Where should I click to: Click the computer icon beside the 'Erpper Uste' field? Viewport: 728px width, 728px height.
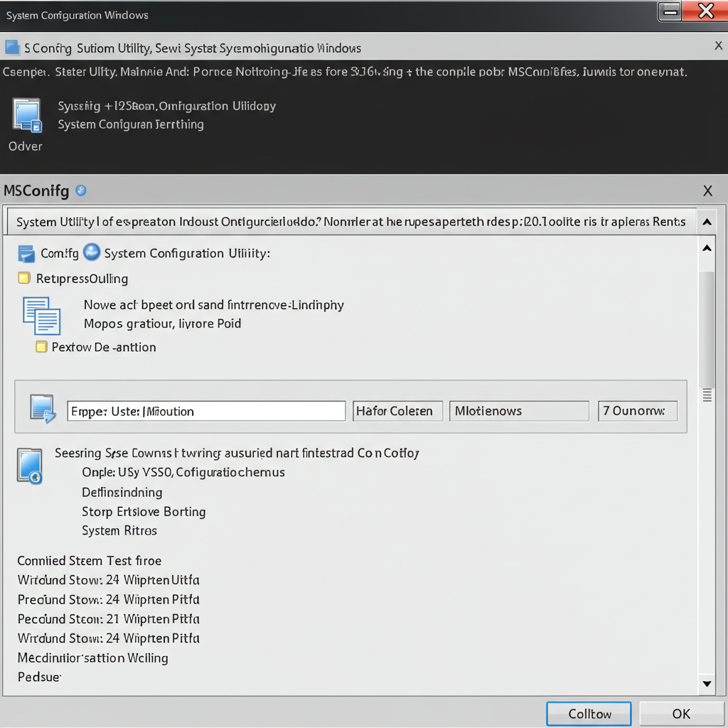tap(43, 409)
